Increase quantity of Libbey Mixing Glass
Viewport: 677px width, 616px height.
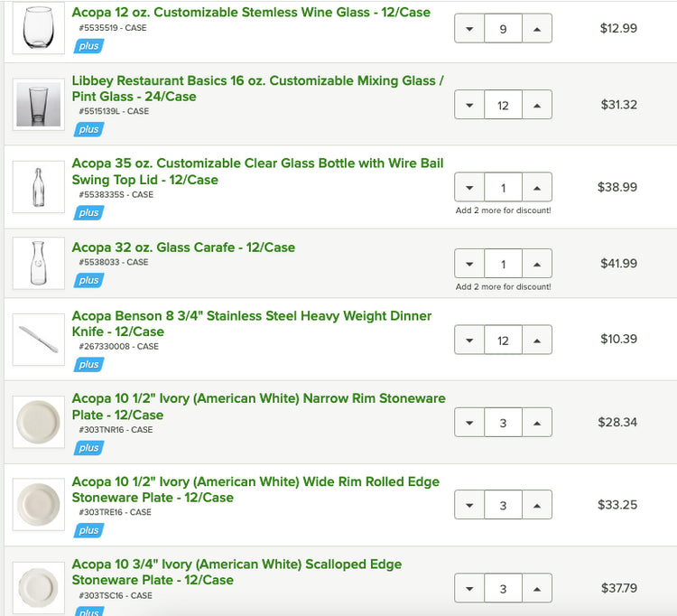[x=537, y=106]
